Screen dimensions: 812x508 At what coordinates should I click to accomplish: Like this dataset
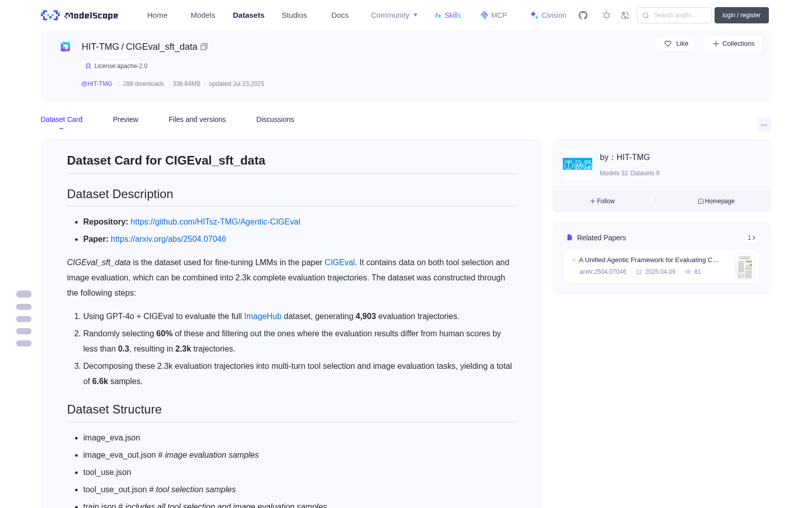click(x=676, y=44)
